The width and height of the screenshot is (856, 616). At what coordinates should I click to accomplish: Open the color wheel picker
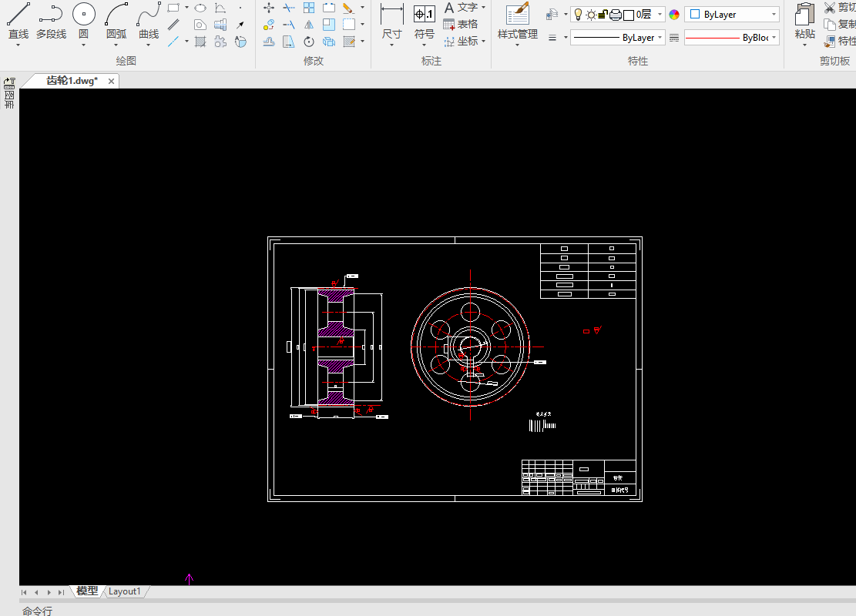(674, 15)
